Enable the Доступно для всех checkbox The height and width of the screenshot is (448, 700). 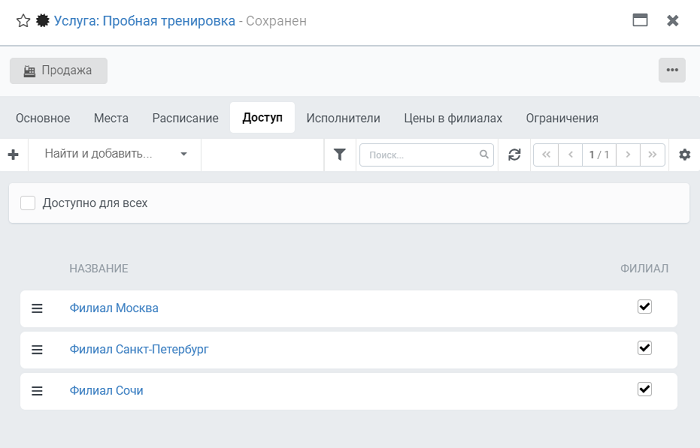28,203
